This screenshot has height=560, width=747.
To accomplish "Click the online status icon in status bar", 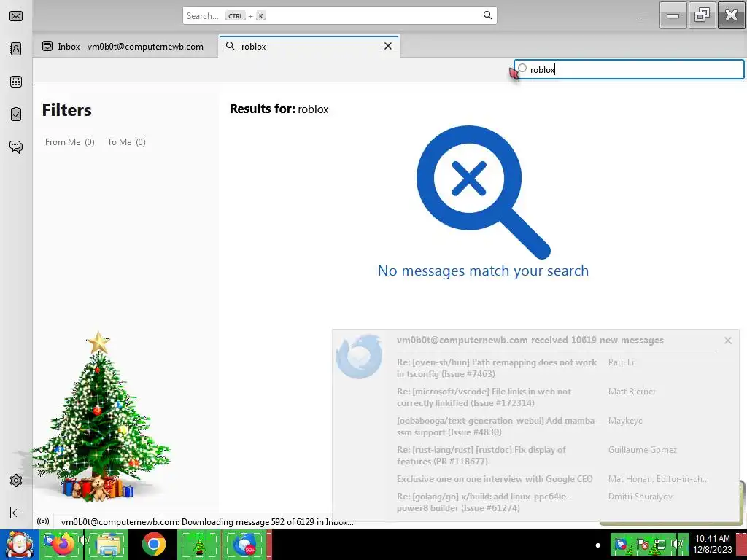I will 43,521.
